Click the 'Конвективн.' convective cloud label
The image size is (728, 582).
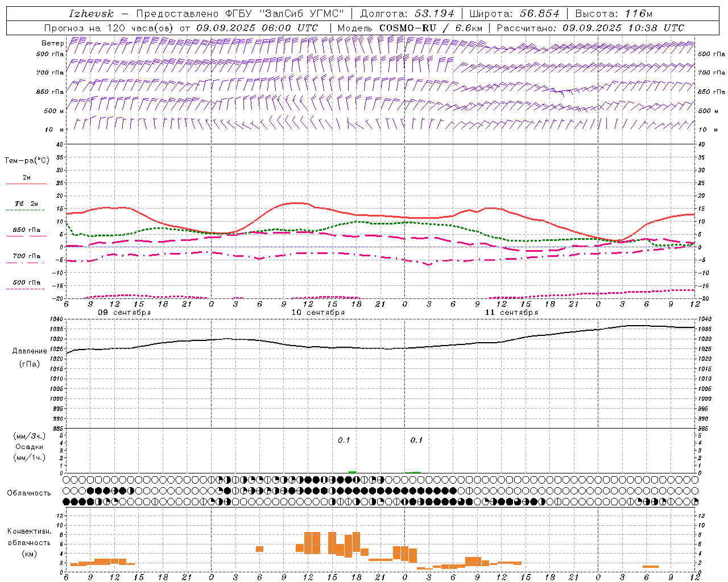(x=29, y=531)
